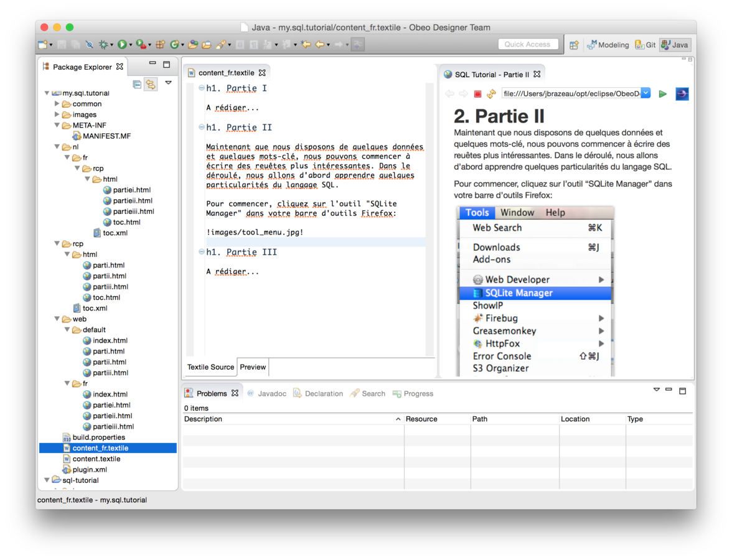Open the Progress view tab
Viewport: 732px width, 560px height.
[x=413, y=393]
